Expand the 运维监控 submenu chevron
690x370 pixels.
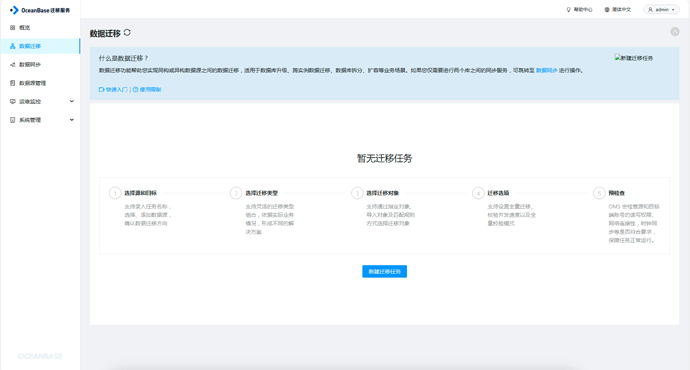(72, 101)
